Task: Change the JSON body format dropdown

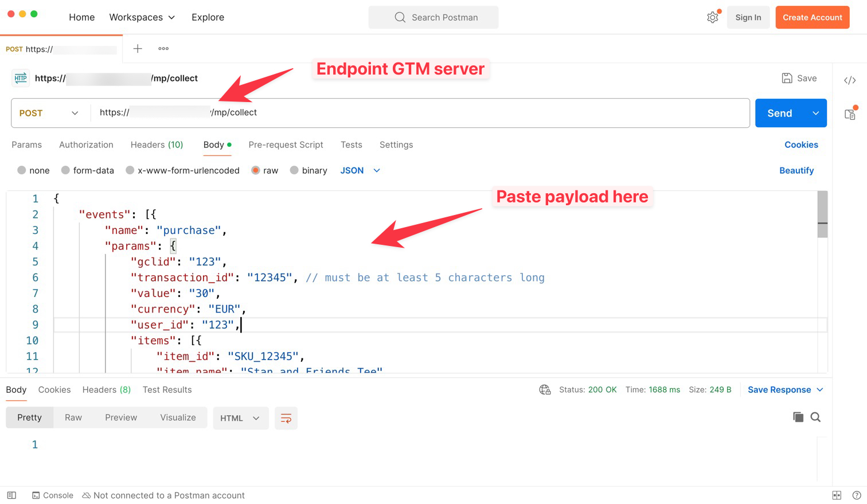Action: coord(360,170)
